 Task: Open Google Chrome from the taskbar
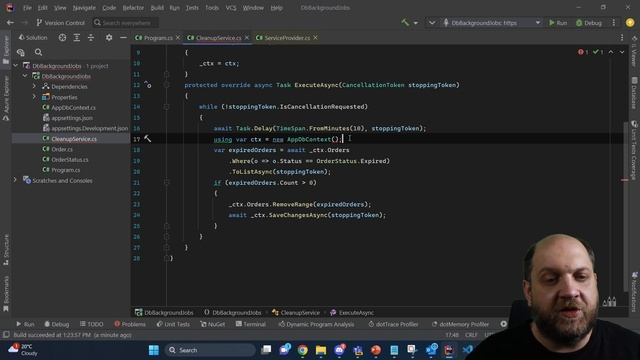coord(302,350)
